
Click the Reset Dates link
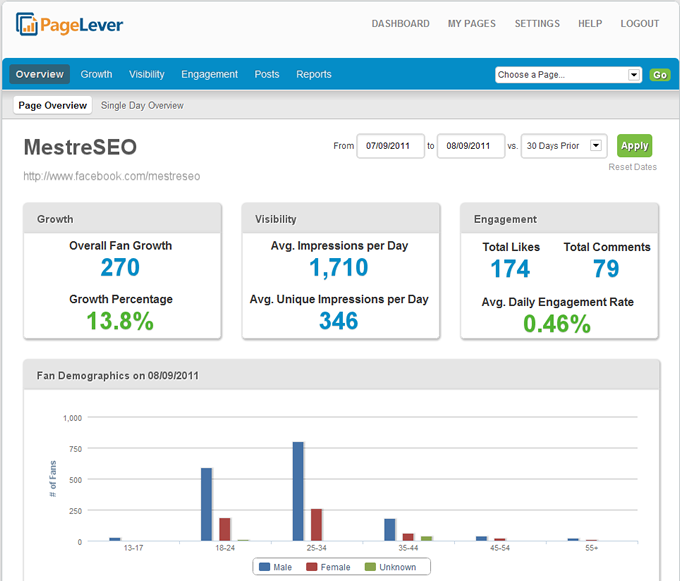pos(632,167)
